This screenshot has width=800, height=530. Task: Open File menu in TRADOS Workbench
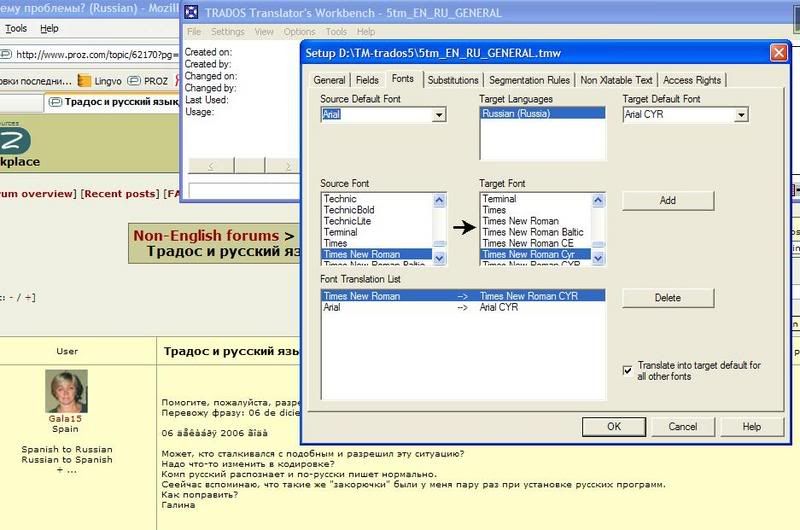(194, 32)
